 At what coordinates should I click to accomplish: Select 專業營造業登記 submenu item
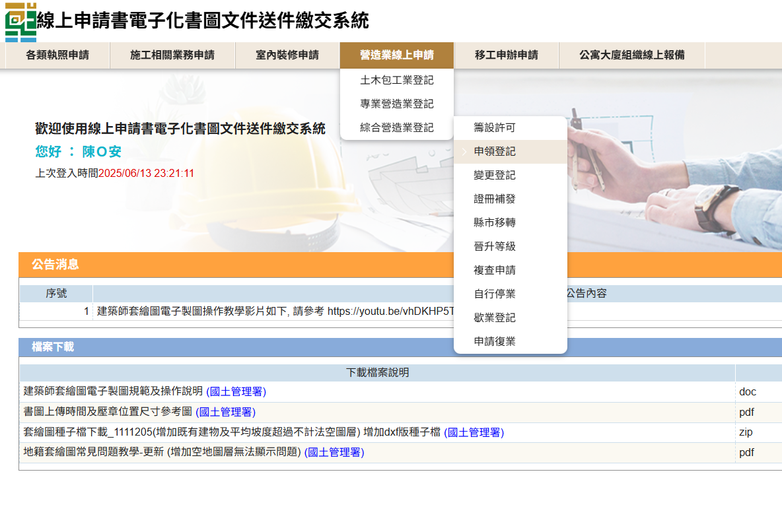click(x=396, y=104)
